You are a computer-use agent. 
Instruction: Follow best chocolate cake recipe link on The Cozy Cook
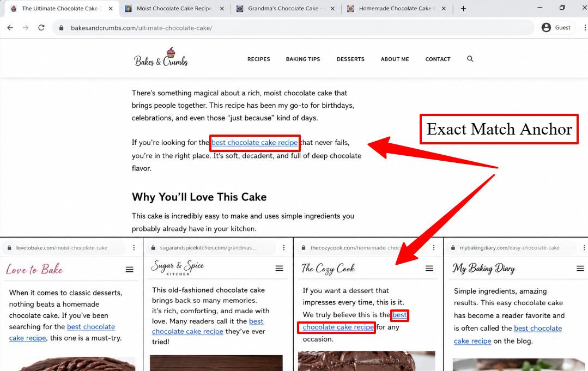[x=338, y=327]
